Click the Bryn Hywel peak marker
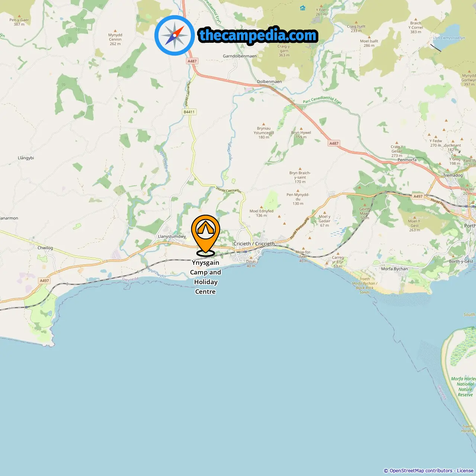This screenshot has height=476, width=476. [301, 129]
